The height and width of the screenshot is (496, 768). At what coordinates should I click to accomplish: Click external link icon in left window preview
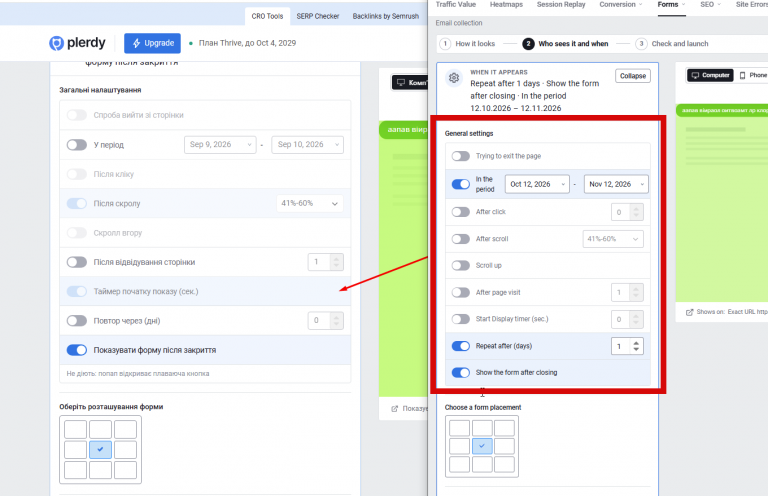(x=395, y=408)
